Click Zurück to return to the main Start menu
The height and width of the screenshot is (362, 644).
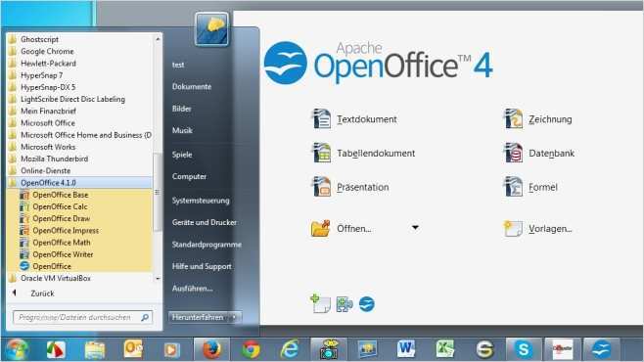point(42,294)
